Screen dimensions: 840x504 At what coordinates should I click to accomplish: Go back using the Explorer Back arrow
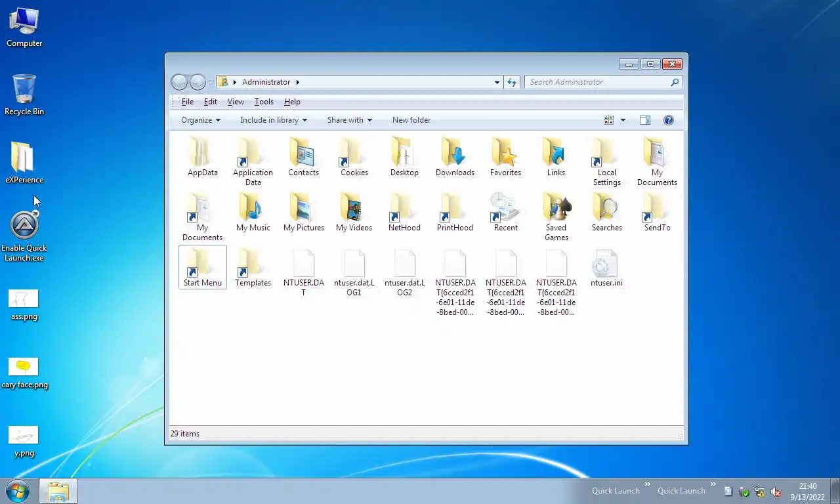[179, 82]
